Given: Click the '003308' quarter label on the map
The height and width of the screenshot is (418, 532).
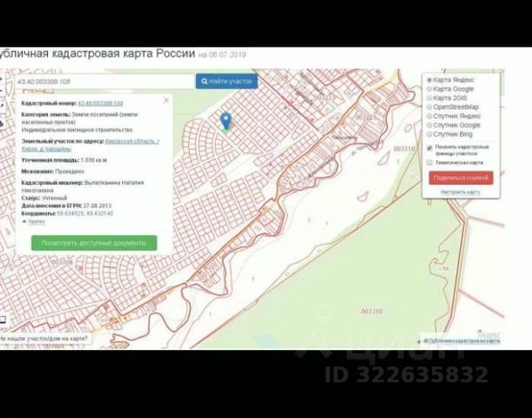Looking at the screenshot, I should click(x=62, y=262).
